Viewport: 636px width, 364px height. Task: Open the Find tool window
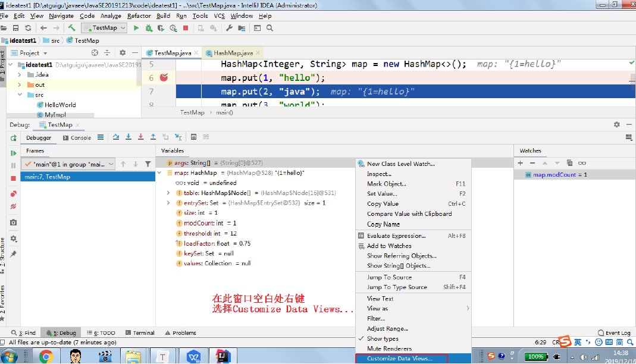tap(24, 333)
